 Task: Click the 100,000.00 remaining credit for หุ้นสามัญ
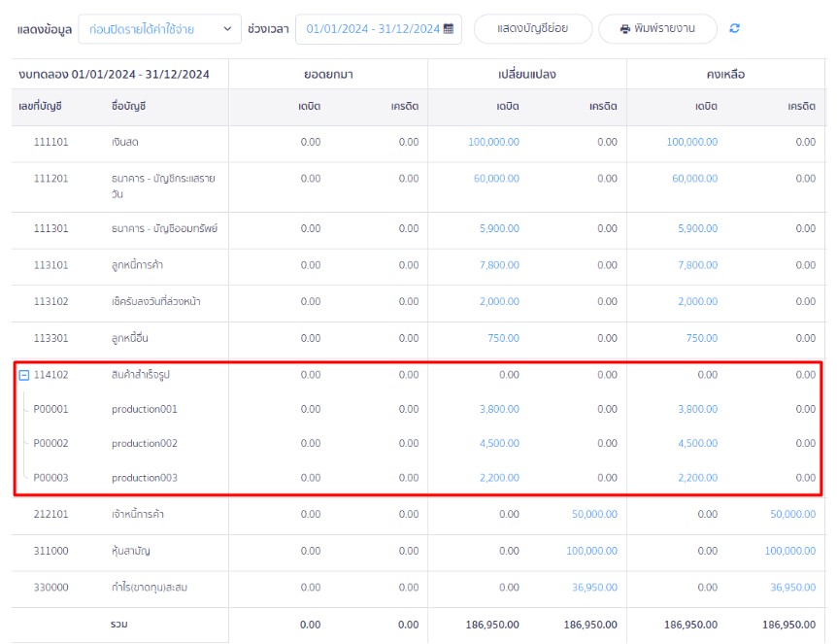[x=789, y=551]
